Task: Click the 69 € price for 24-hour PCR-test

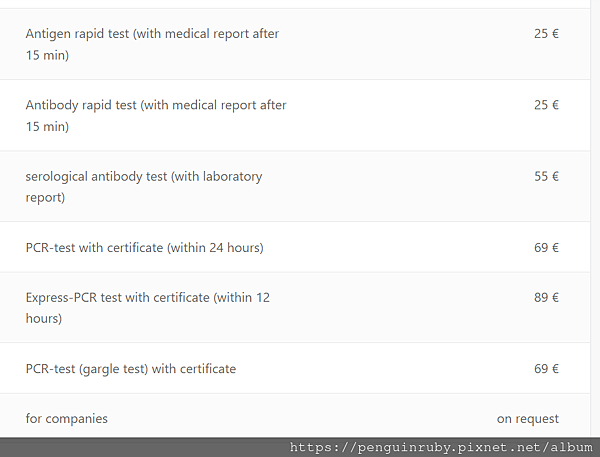Action: (546, 248)
